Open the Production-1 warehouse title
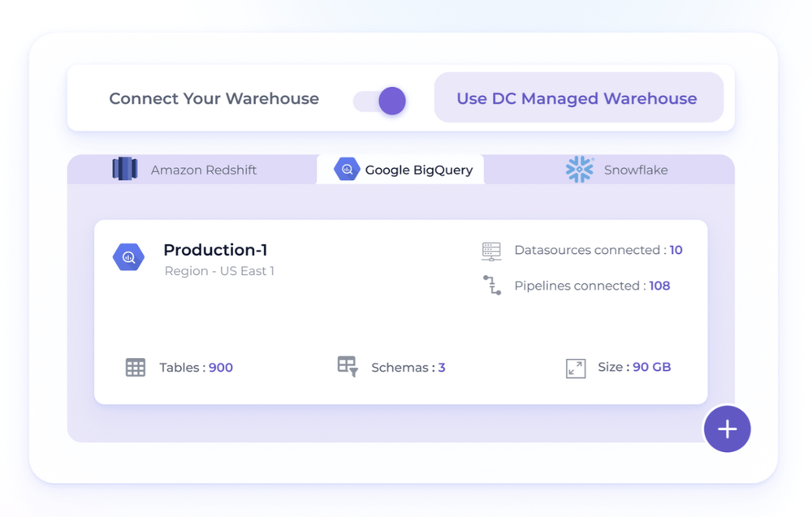This screenshot has width=812, height=517. click(x=215, y=250)
